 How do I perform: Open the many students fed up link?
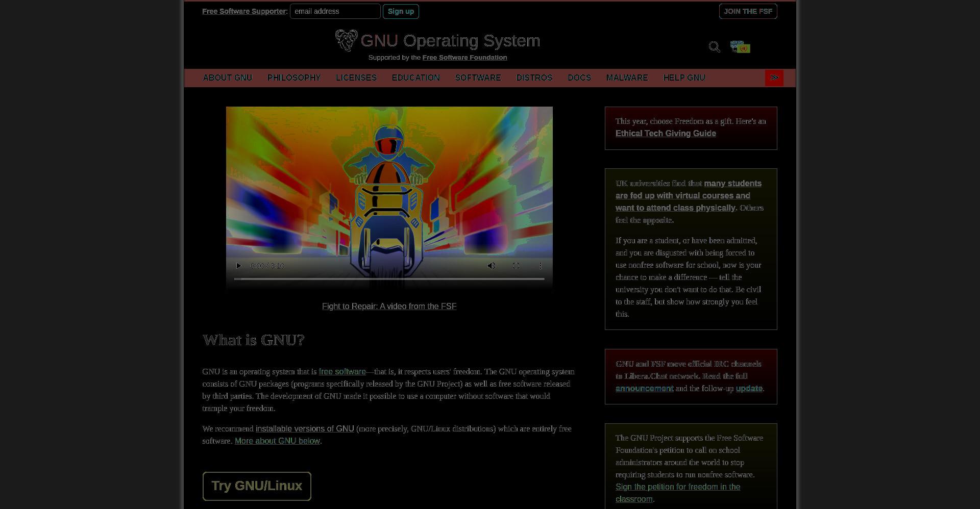pyautogui.click(x=688, y=195)
